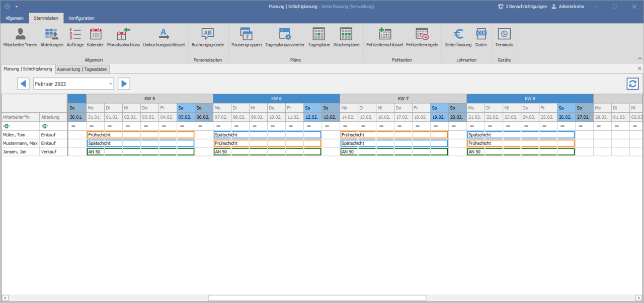
Task: Click the scrollbar's left arrow
Action: tap(5, 298)
